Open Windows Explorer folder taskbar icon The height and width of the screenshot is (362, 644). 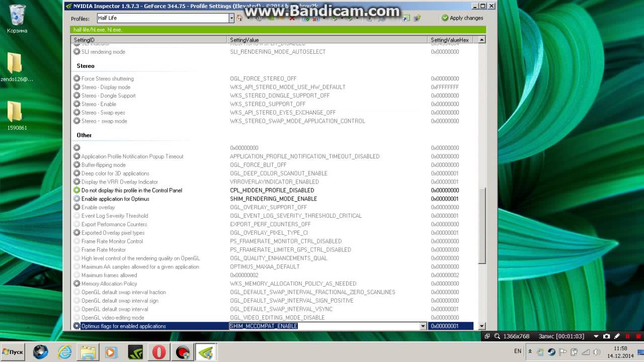88,352
